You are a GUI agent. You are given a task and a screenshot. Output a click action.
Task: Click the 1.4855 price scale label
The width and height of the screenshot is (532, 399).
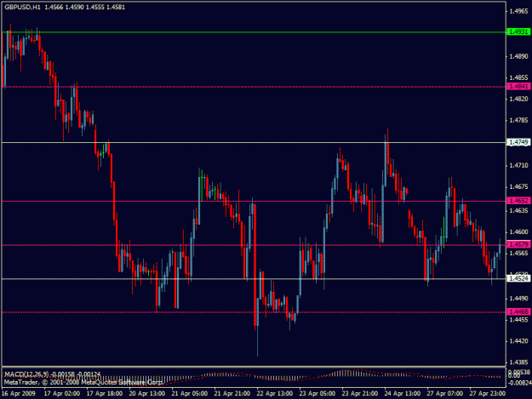click(519, 78)
